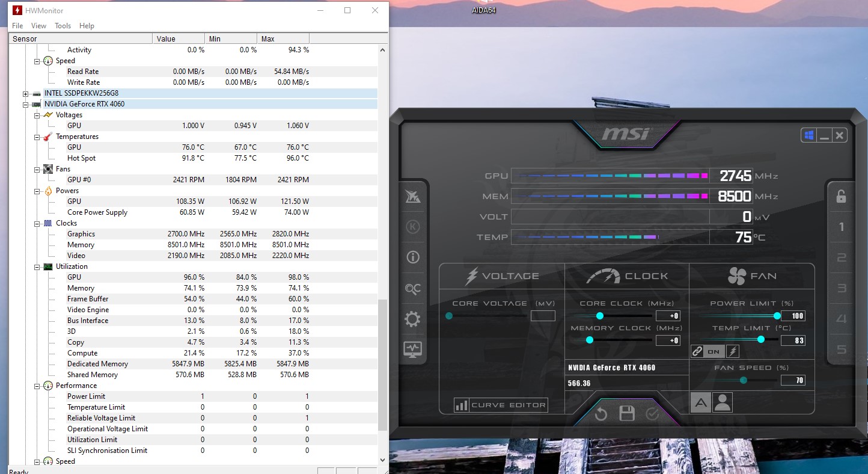Viewport: 868px width, 474px height.
Task: Click the Min column header
Action: (231, 38)
